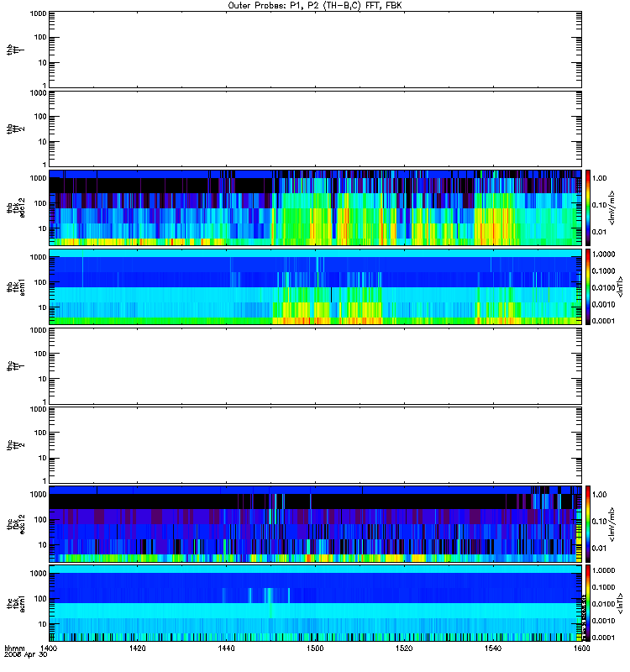Click the 'thc fbk edc12' y-axis label
The image size is (630, 672).
point(16,524)
